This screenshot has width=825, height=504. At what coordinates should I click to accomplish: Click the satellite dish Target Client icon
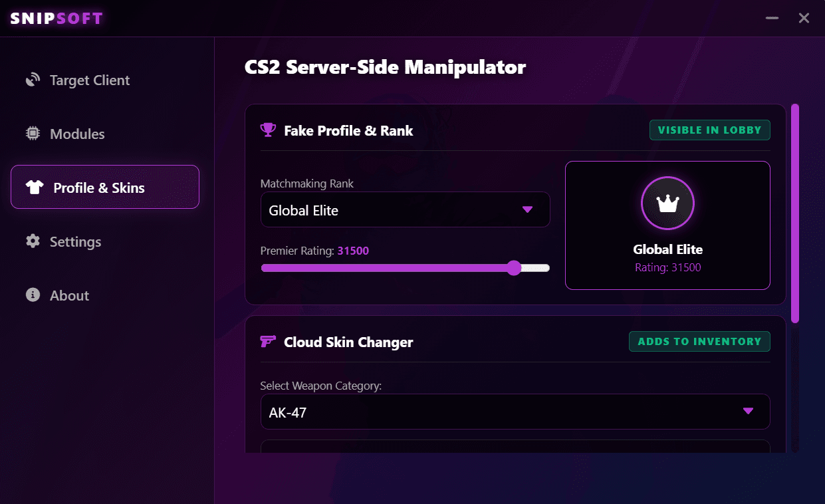coord(33,80)
